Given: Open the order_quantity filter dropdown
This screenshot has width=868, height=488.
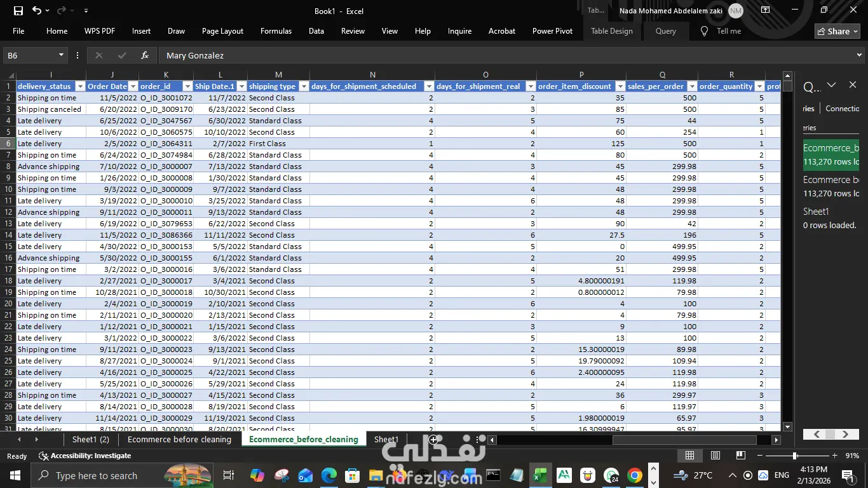Looking at the screenshot, I should pyautogui.click(x=759, y=86).
